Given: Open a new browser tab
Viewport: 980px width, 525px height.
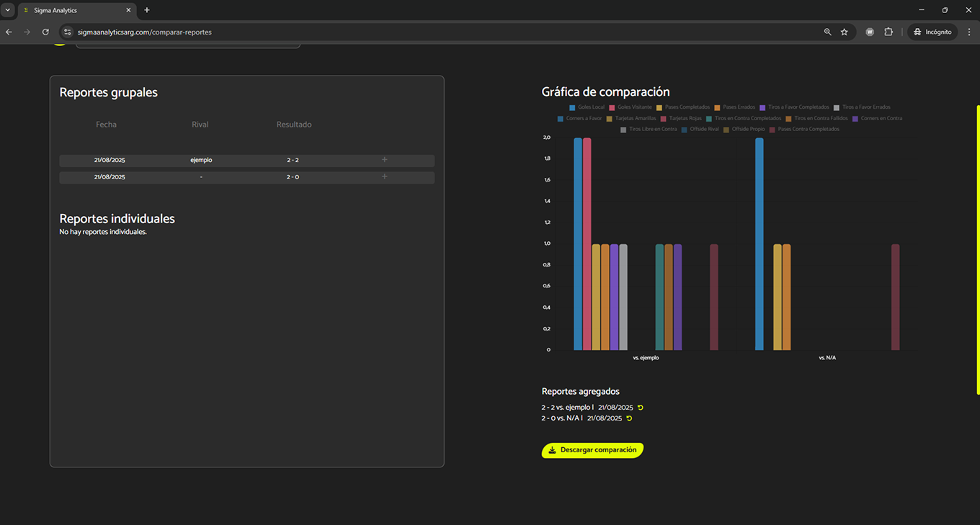Looking at the screenshot, I should (147, 10).
